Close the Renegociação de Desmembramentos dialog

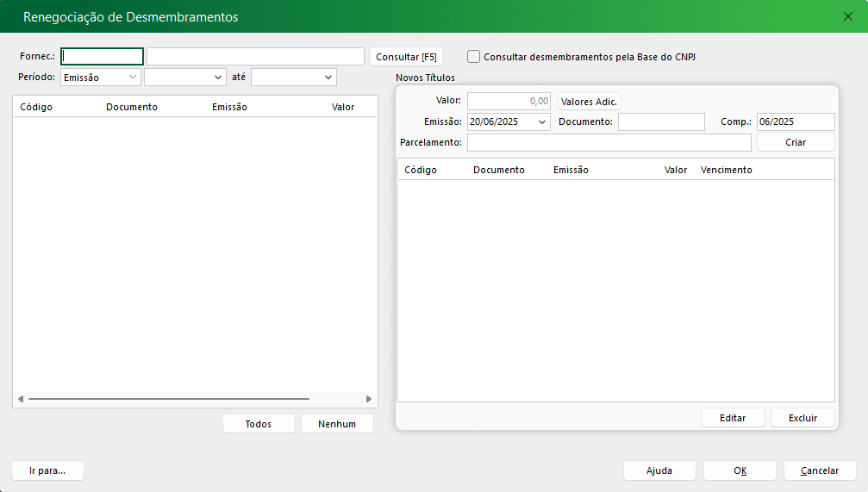coord(847,16)
